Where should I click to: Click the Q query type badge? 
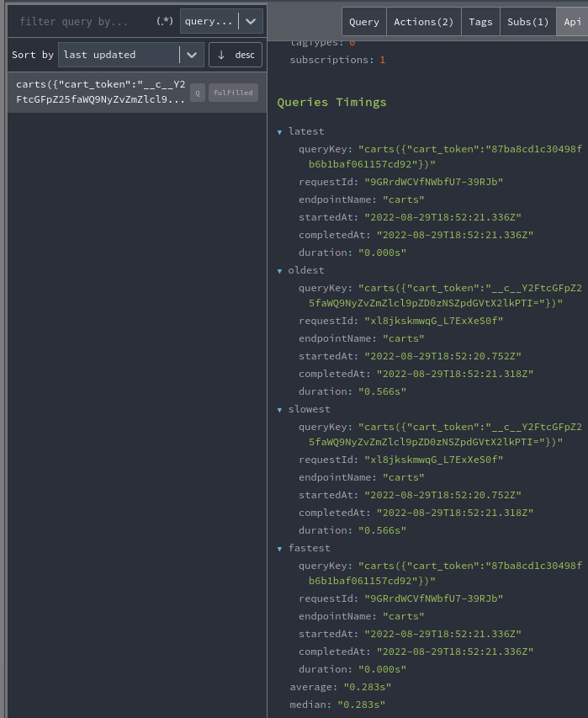pos(198,93)
